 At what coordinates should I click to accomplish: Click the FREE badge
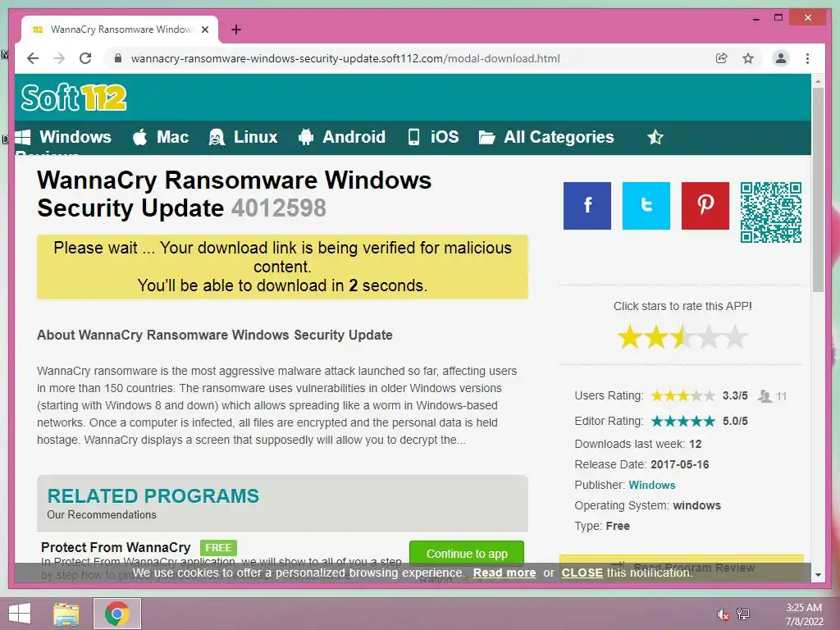tap(218, 547)
